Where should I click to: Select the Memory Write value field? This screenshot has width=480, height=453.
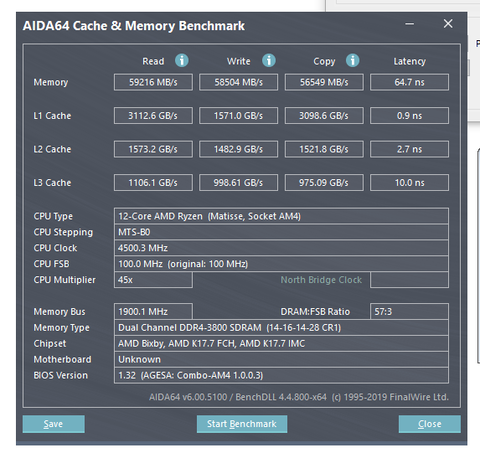238,82
